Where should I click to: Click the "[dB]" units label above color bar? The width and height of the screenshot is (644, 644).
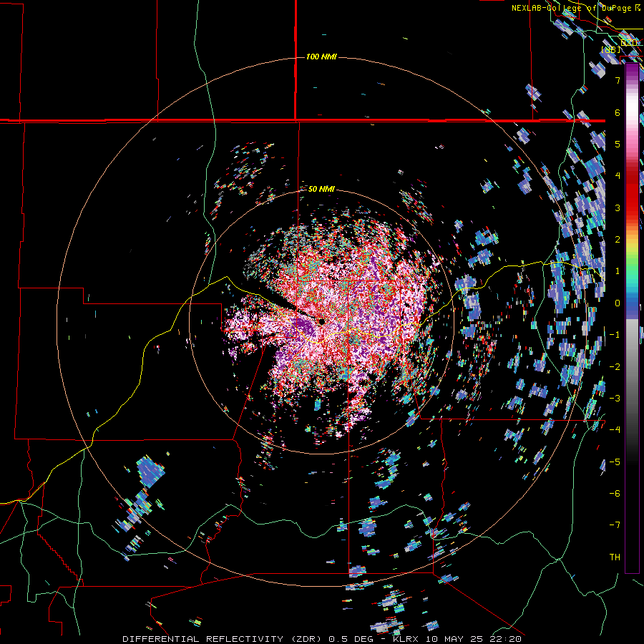[611, 49]
